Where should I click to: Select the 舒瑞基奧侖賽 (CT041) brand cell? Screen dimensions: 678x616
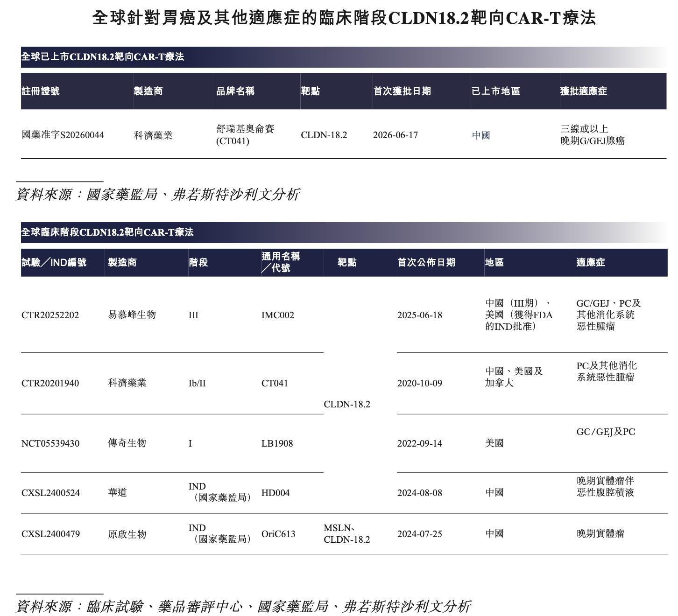(x=245, y=135)
